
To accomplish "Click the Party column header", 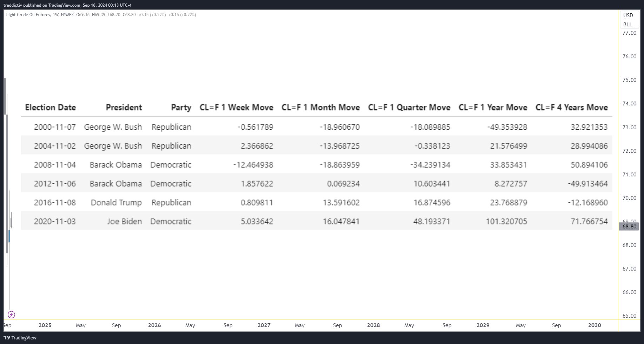I will click(x=181, y=108).
